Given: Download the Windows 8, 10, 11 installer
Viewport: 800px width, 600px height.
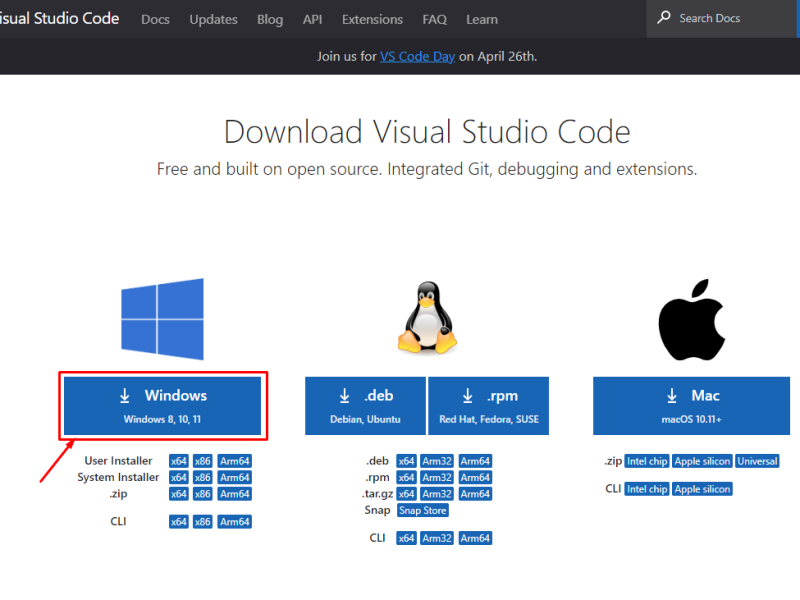Looking at the screenshot, I should [162, 406].
